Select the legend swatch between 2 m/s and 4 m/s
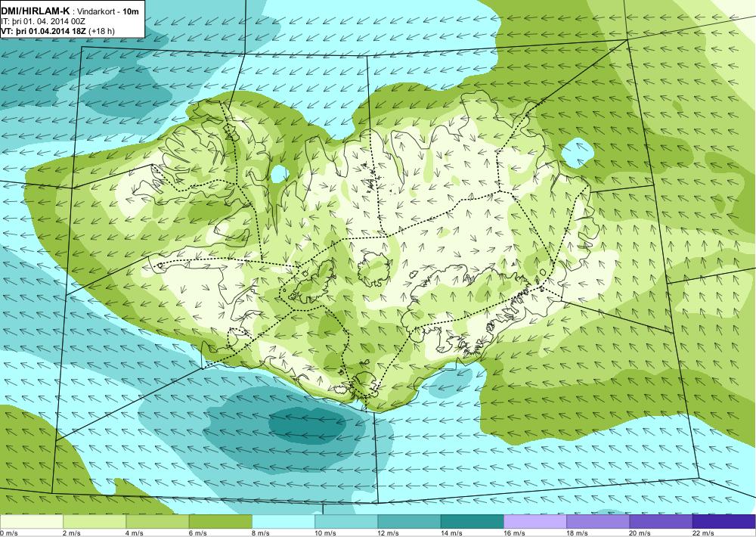The width and height of the screenshot is (756, 537). coord(94,522)
